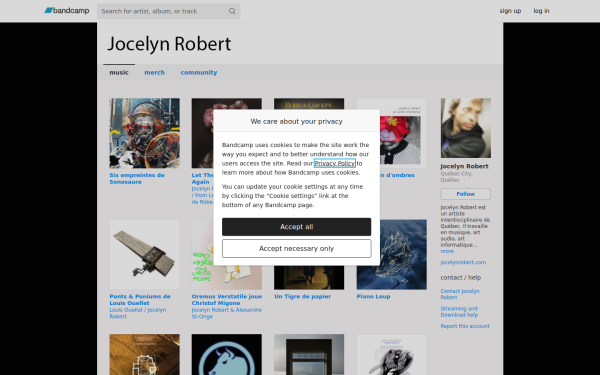Screen dimensions: 600x375
Task: Focus the artist, album, or track search field
Action: [168, 11]
